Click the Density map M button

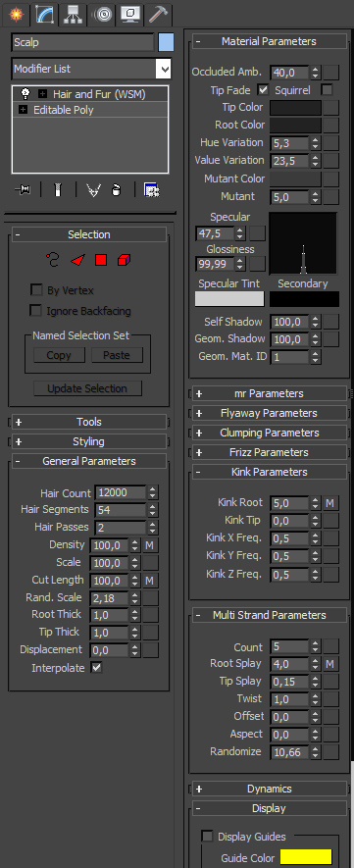click(x=150, y=545)
